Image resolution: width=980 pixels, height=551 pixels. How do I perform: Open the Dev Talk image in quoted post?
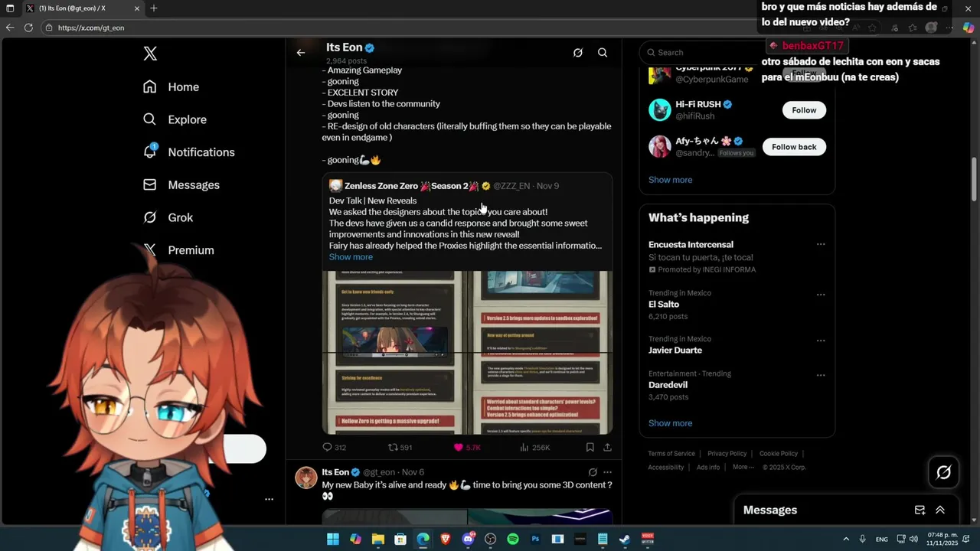click(467, 352)
